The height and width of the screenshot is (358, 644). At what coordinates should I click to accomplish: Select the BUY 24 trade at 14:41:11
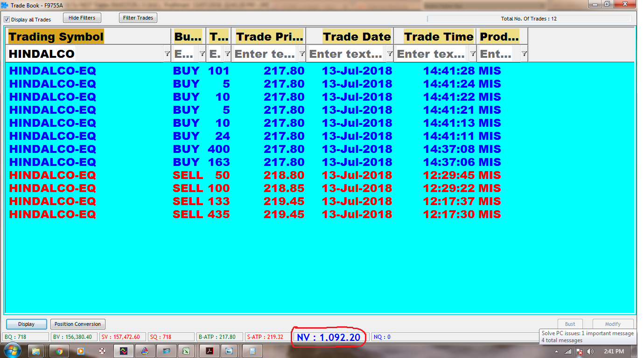(x=255, y=136)
